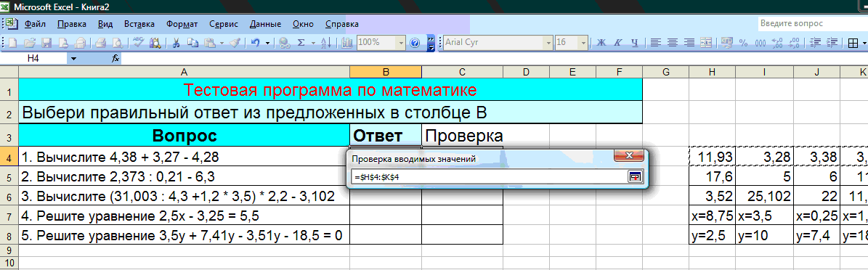Click the Copy icon
The width and height of the screenshot is (868, 270).
pyautogui.click(x=192, y=43)
